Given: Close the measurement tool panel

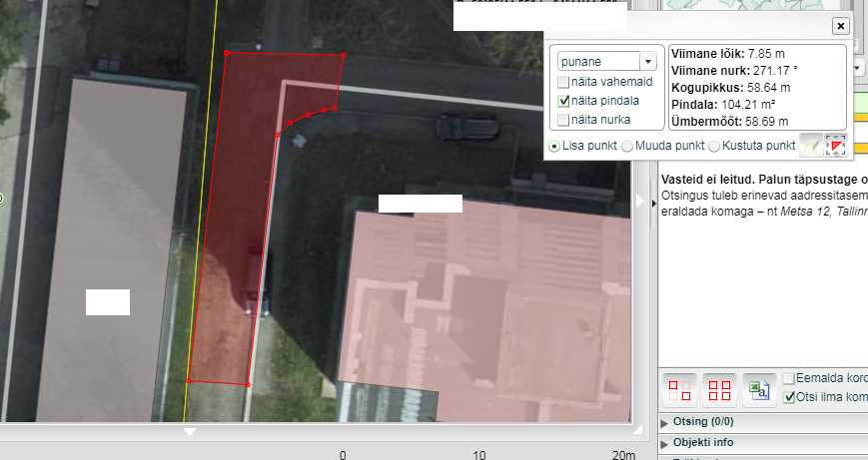Looking at the screenshot, I should [841, 27].
